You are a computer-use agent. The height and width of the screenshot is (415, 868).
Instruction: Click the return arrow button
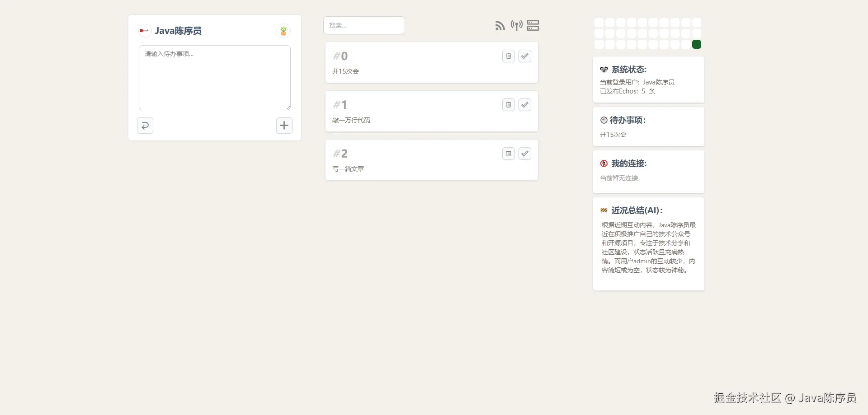click(x=145, y=126)
